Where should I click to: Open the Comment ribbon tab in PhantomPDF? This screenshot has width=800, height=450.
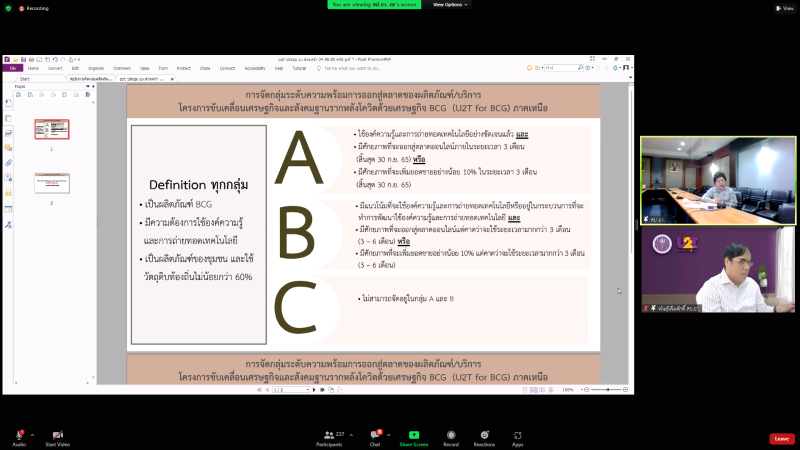[122, 68]
